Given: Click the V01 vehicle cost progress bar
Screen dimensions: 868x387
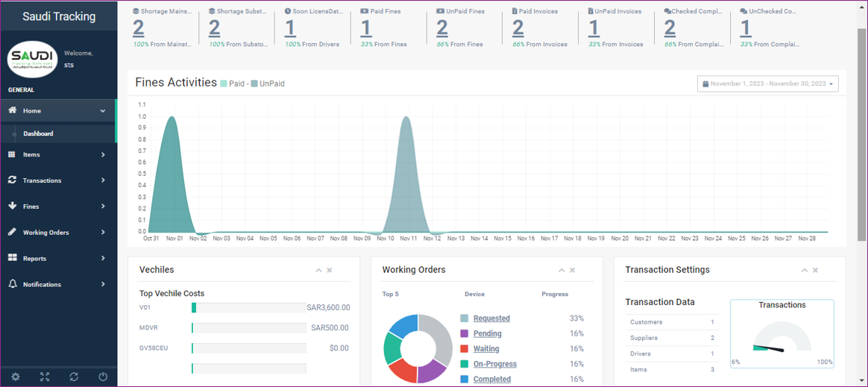Looking at the screenshot, I should [249, 307].
